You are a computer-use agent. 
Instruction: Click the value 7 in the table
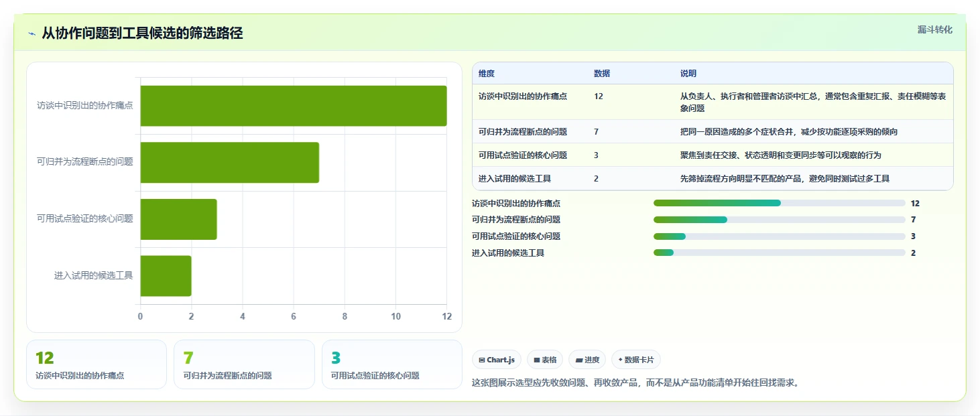(597, 132)
